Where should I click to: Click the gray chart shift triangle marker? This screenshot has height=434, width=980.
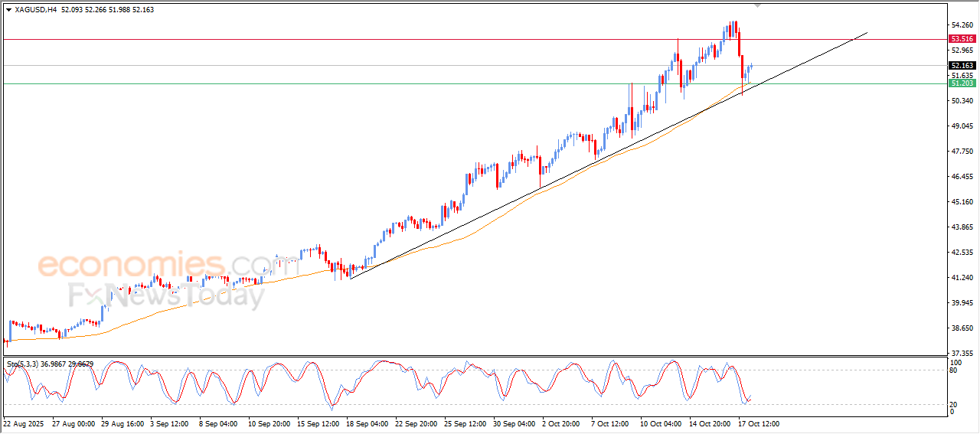click(758, 5)
